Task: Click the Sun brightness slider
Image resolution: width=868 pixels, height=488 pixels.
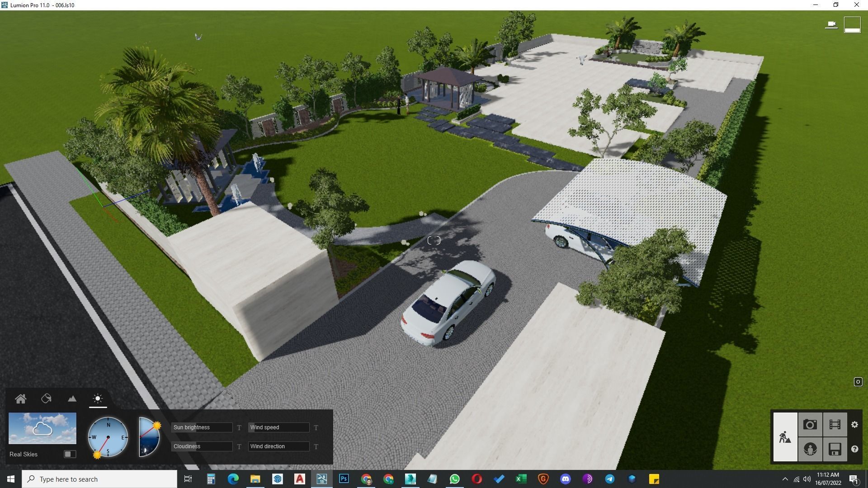Action: 202,427
